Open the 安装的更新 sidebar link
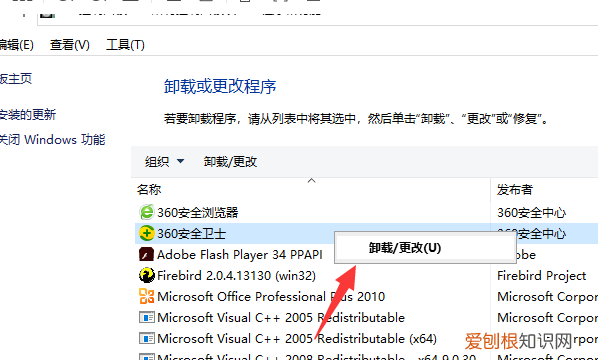The image size is (598, 360). coord(28,114)
